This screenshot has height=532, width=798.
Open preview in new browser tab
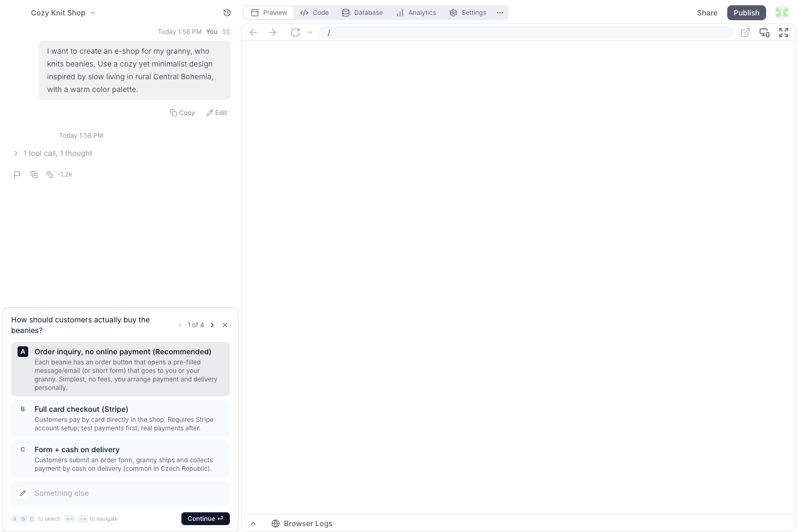745,32
